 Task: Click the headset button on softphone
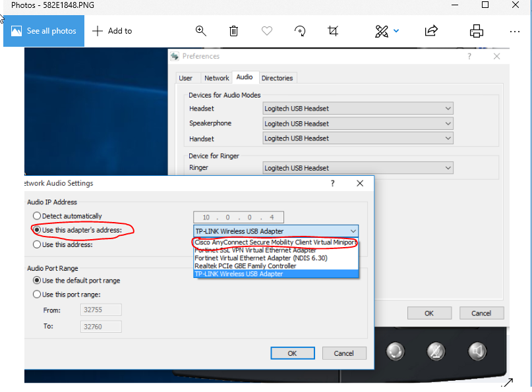point(396,351)
